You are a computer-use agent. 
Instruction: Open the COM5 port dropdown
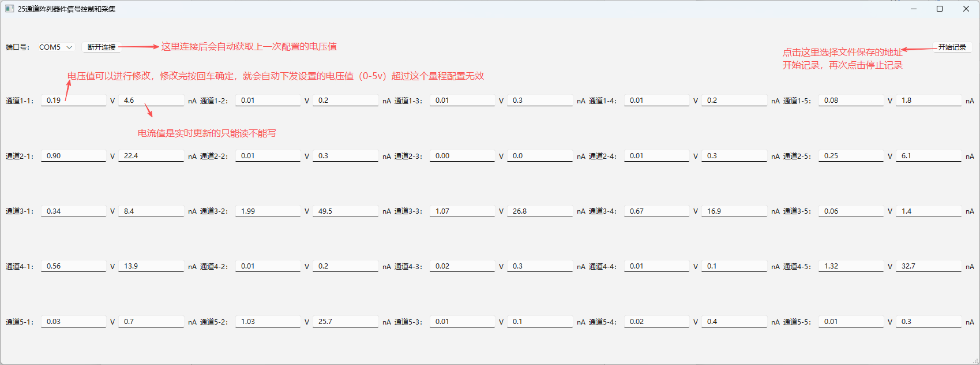point(55,47)
